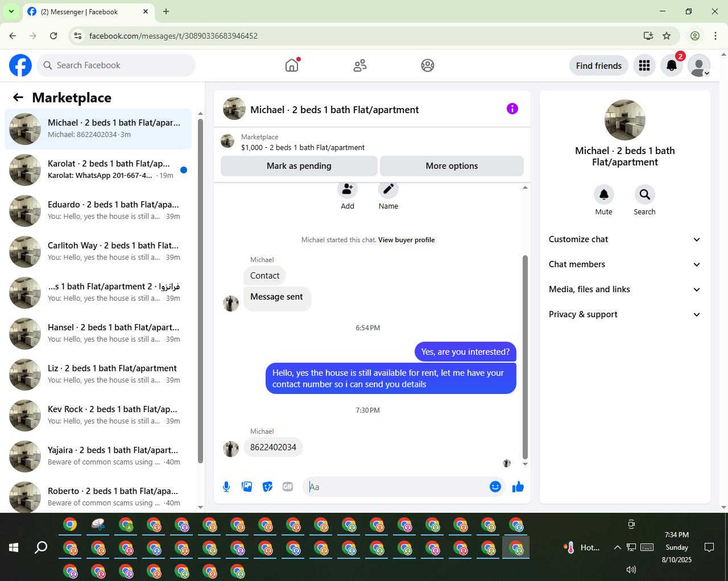Add people to the chat
Image resolution: width=728 pixels, height=581 pixels.
click(348, 189)
